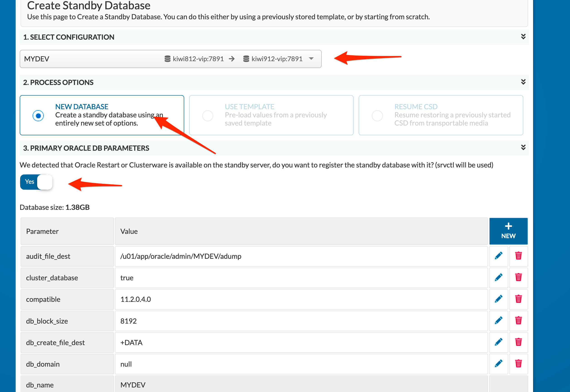Click the db_create_file_dest parameter name
Viewport: 570px width, 392px height.
(55, 342)
